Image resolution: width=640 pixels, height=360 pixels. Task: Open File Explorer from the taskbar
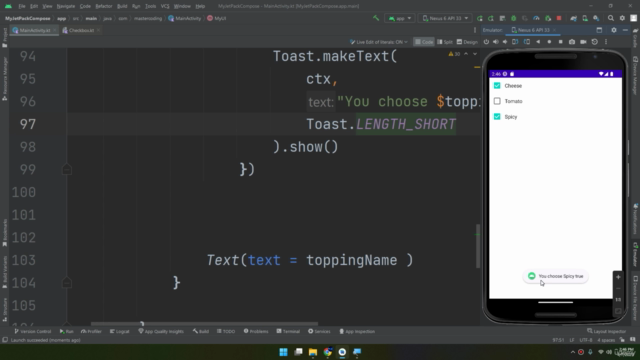[313, 352]
